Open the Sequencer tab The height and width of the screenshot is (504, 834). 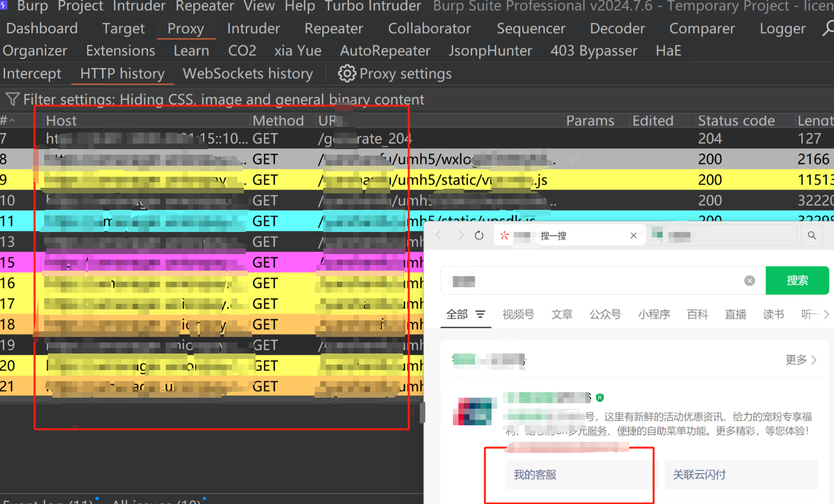(x=531, y=29)
